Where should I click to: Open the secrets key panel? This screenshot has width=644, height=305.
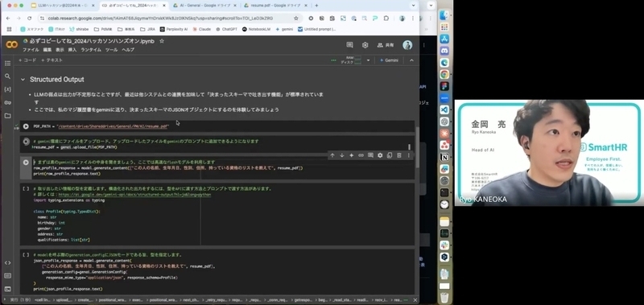pos(7,103)
